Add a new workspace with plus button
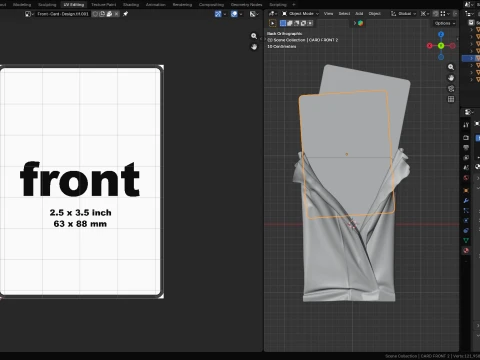The image size is (480, 360). (294, 5)
